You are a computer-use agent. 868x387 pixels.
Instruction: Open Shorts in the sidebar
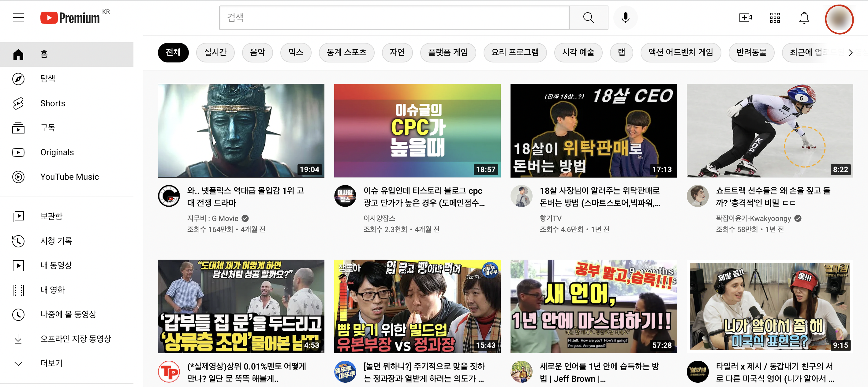click(x=67, y=103)
